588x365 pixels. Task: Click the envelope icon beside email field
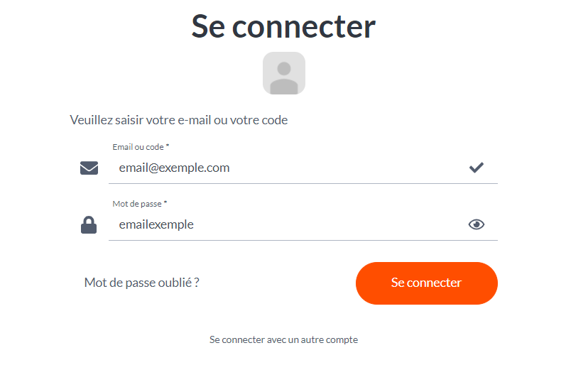click(x=89, y=168)
